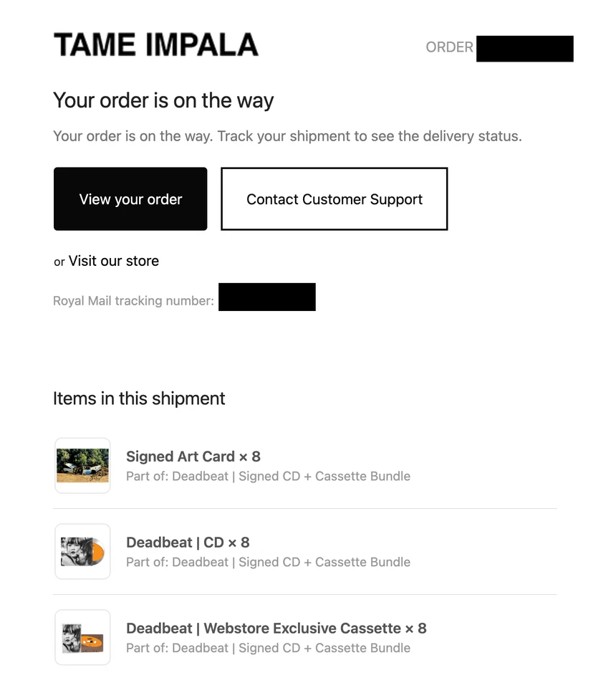Click the Royal Mail tracking number
The width and height of the screenshot is (616, 688).
tap(266, 297)
